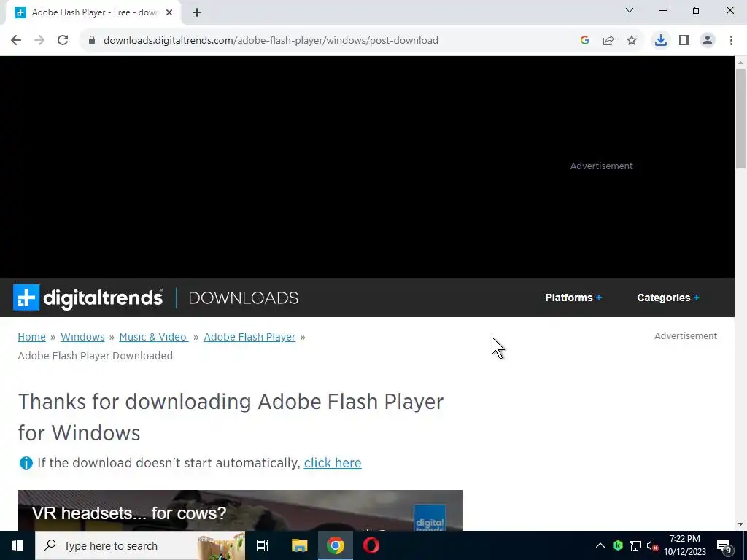Open the DOWNLOADS header link
This screenshot has width=747, height=560.
pos(244,298)
